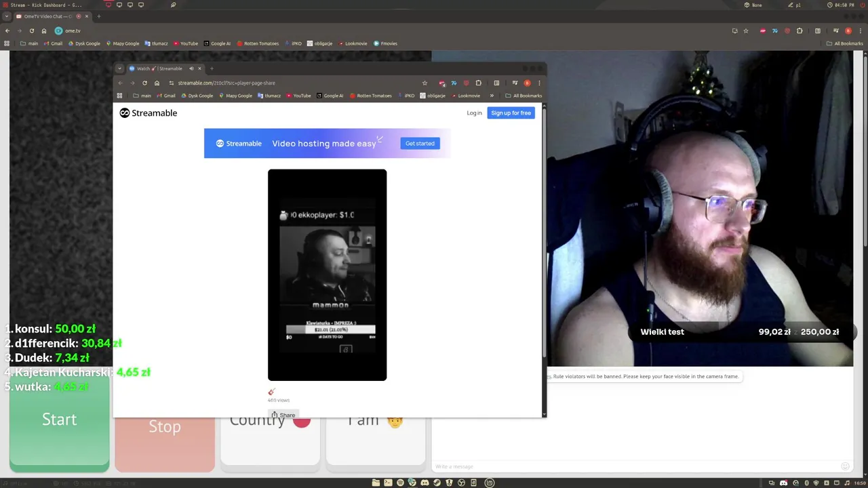868x488 pixels.
Task: Open Rotten Tomatoes bookmark in Streamable window
Action: (x=371, y=96)
